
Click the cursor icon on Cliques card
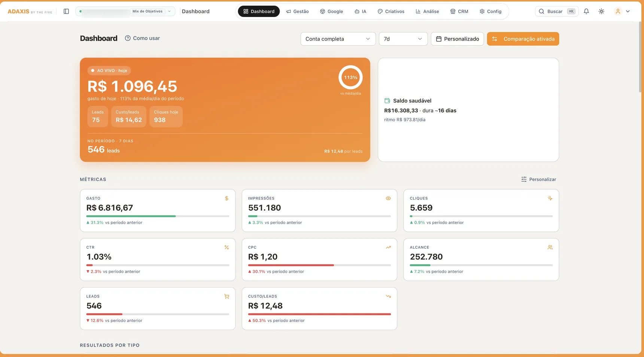pyautogui.click(x=550, y=198)
